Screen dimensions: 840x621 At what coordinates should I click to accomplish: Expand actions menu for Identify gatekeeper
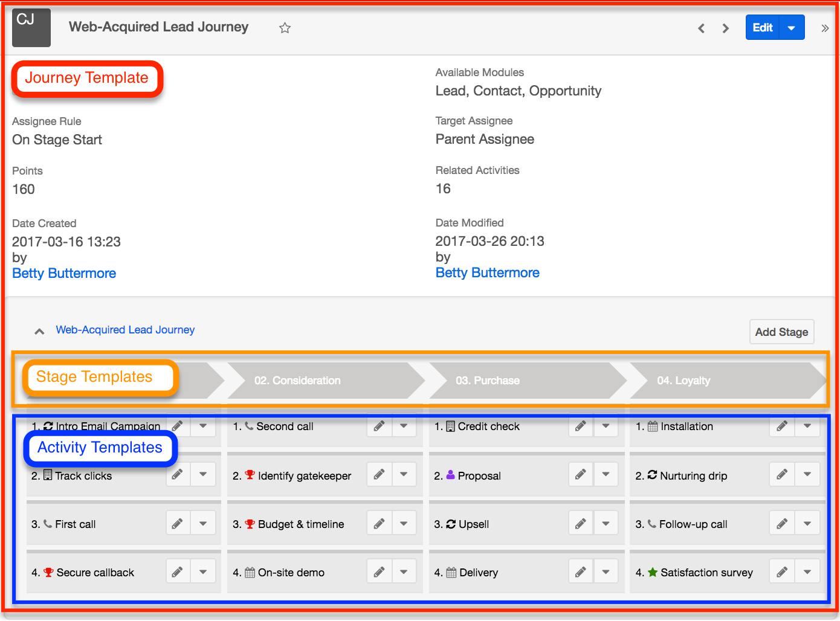click(404, 475)
